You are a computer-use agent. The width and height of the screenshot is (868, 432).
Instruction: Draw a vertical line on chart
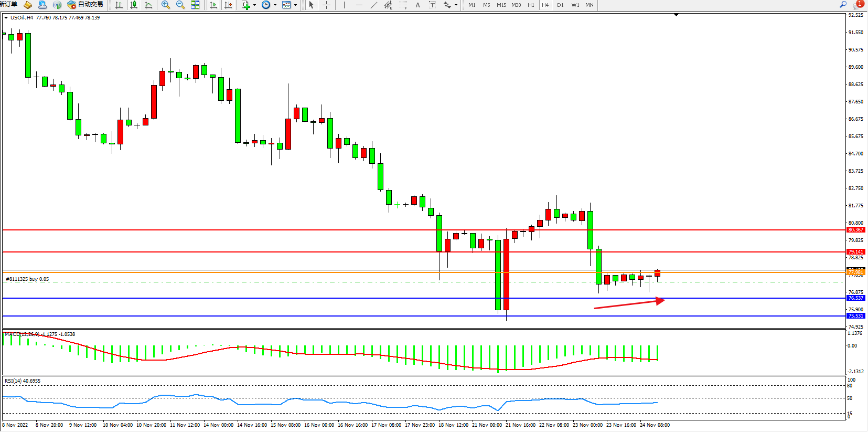point(344,5)
